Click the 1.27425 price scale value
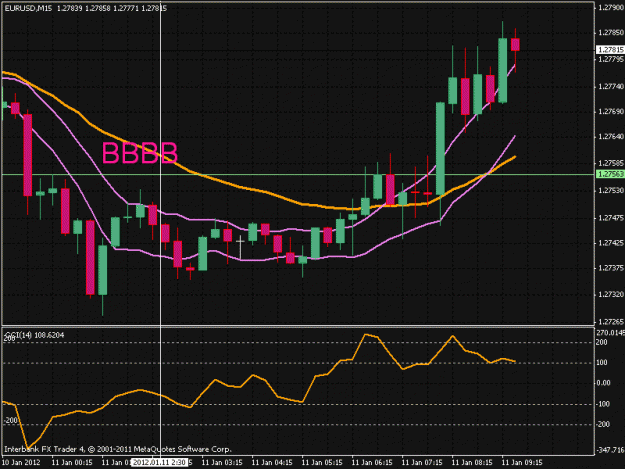The width and height of the screenshot is (625, 469). (611, 243)
